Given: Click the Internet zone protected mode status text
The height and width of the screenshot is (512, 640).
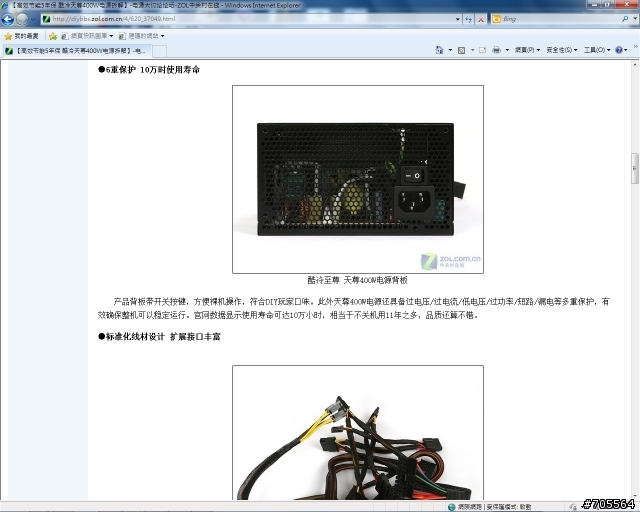Looking at the screenshot, I should [494, 507].
